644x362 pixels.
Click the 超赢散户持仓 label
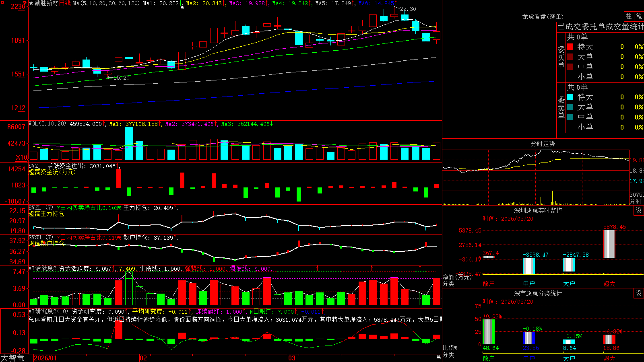(46, 244)
